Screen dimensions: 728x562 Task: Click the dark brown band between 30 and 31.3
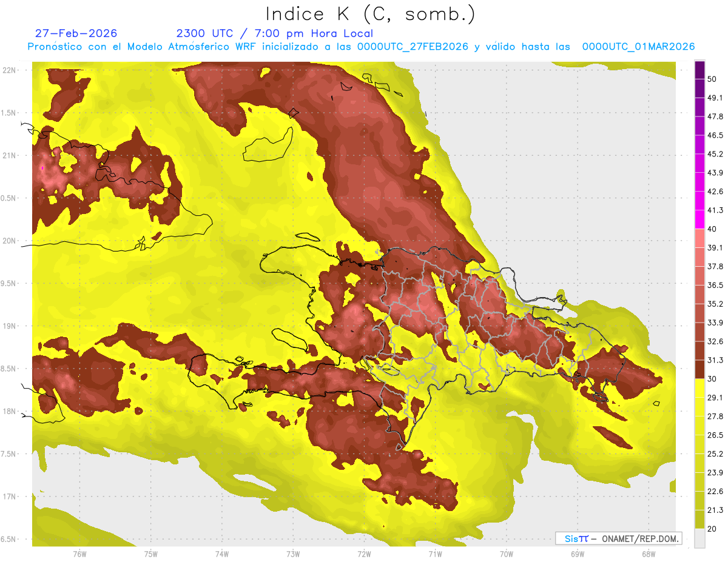tap(699, 369)
